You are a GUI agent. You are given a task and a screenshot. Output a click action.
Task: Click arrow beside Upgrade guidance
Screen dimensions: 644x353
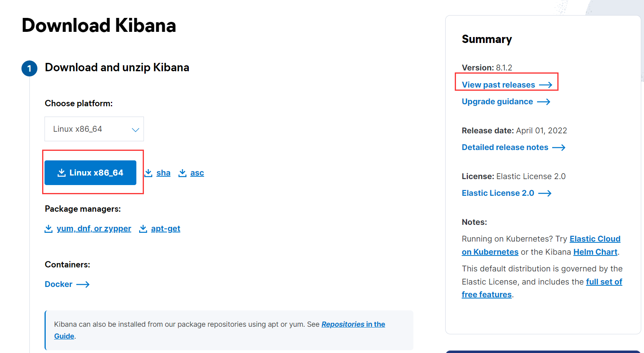pos(543,102)
